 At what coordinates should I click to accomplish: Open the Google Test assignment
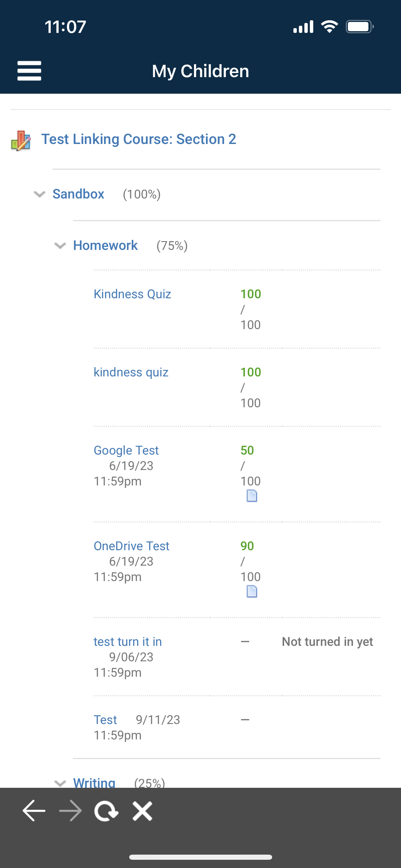126,450
